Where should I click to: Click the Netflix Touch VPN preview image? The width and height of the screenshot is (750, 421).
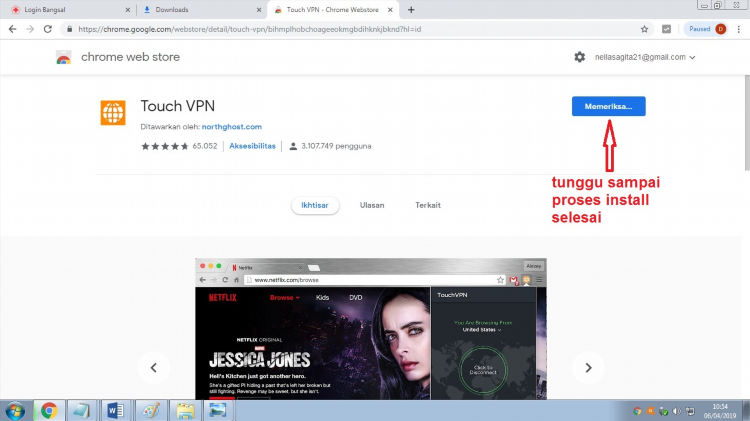tap(371, 329)
